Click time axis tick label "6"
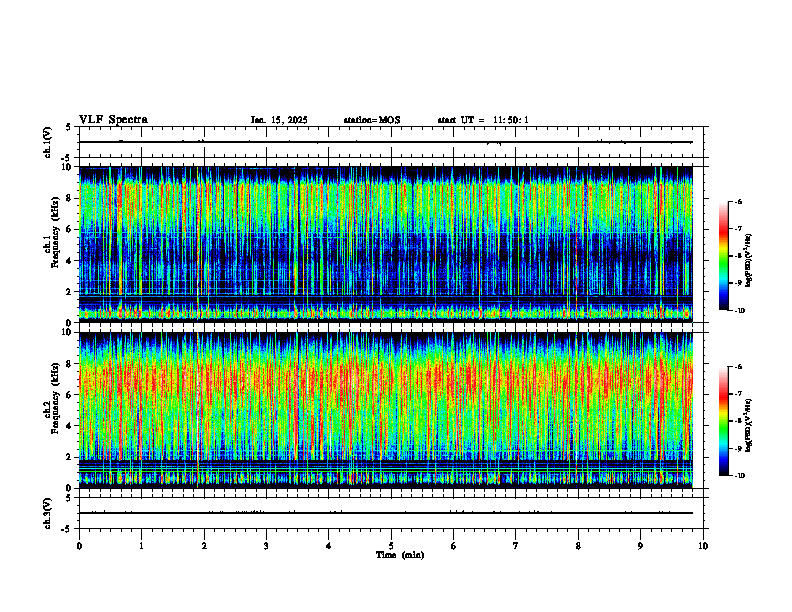 pos(454,546)
